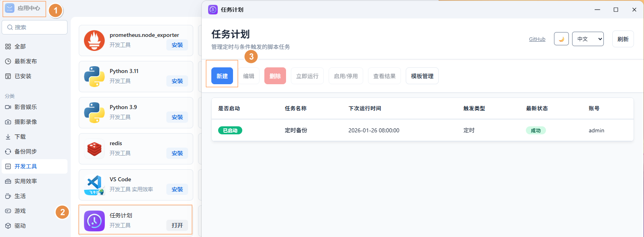Click the 游戏 gamepad icon
This screenshot has width=644, height=237.
[8, 211]
